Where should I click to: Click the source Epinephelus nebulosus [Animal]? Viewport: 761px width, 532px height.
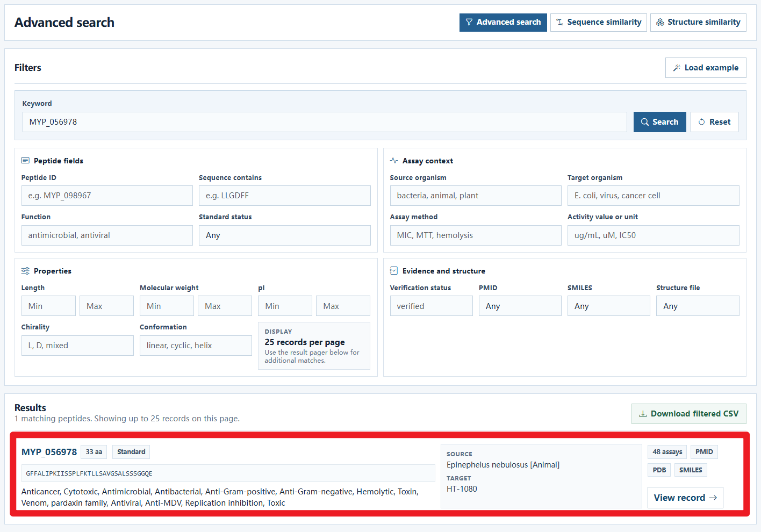point(503,465)
